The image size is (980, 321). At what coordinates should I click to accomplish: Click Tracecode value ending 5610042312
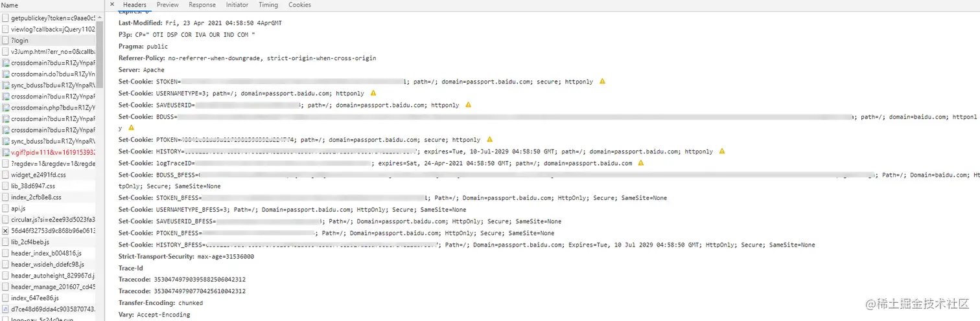pos(200,291)
